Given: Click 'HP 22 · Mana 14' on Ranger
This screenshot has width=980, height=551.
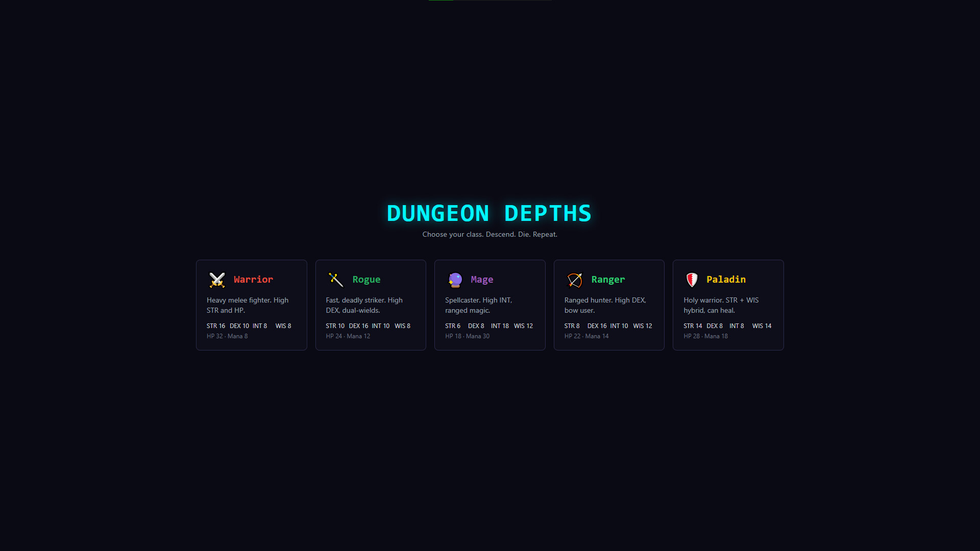Looking at the screenshot, I should click(x=586, y=336).
